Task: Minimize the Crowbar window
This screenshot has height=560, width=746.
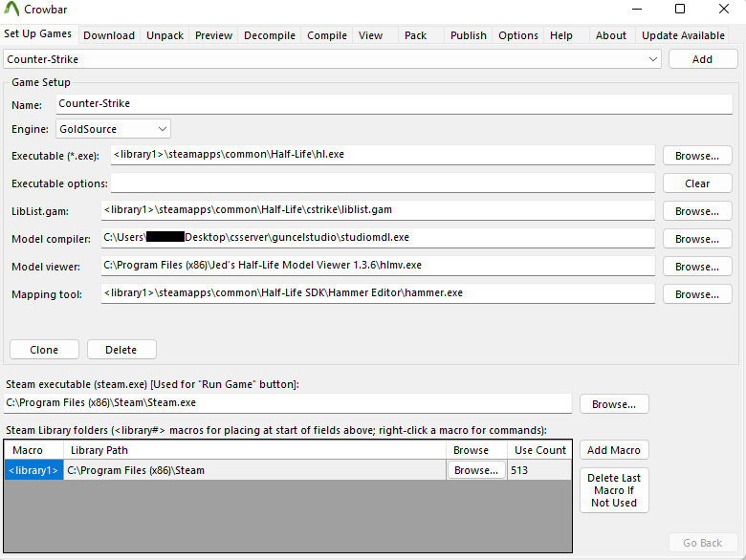Action: (637, 9)
